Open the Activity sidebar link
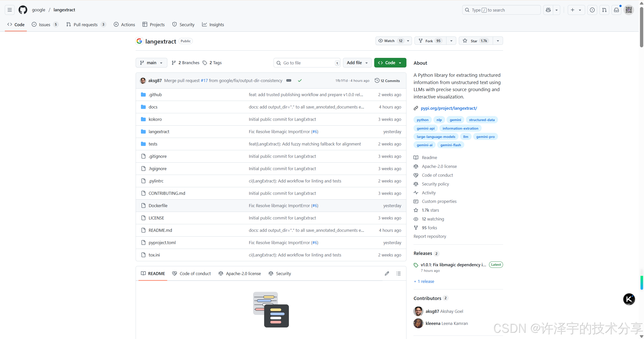The width and height of the screenshot is (644, 339). click(x=429, y=193)
